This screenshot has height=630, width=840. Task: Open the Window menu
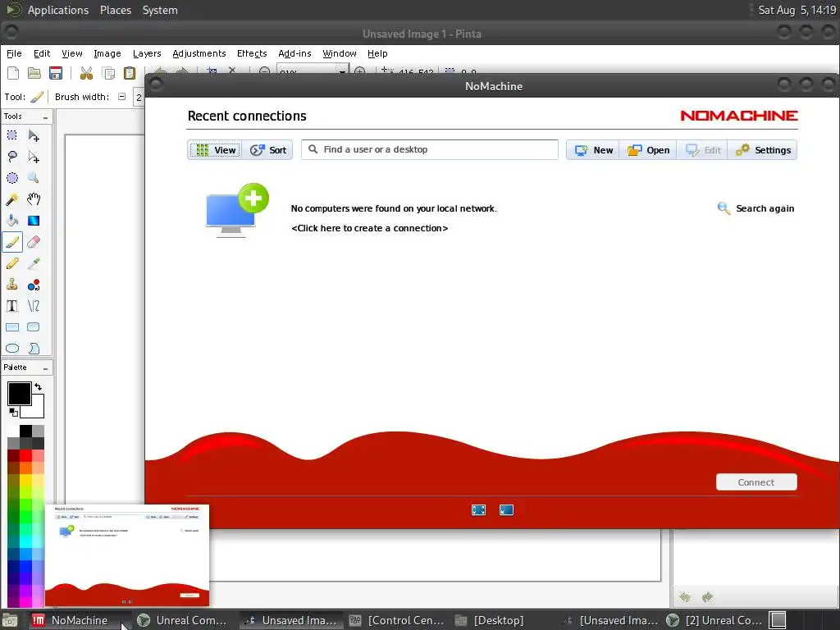[340, 53]
